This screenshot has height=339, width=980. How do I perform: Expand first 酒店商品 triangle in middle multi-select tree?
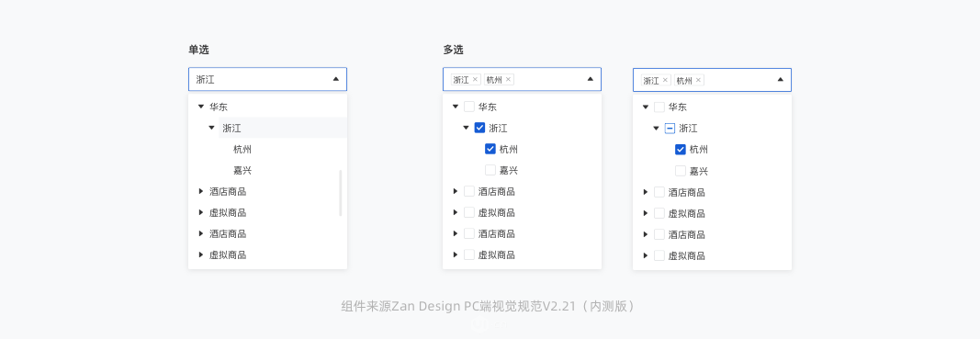(455, 191)
